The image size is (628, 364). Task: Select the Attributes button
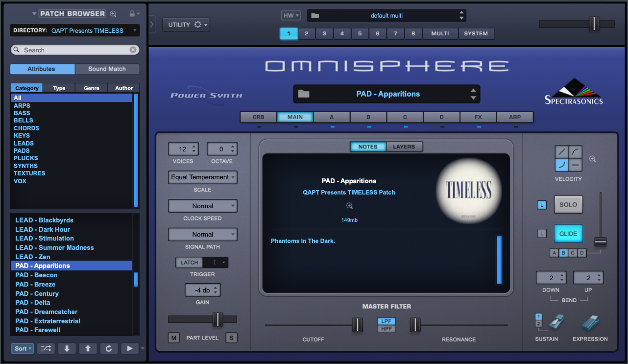[x=42, y=69]
